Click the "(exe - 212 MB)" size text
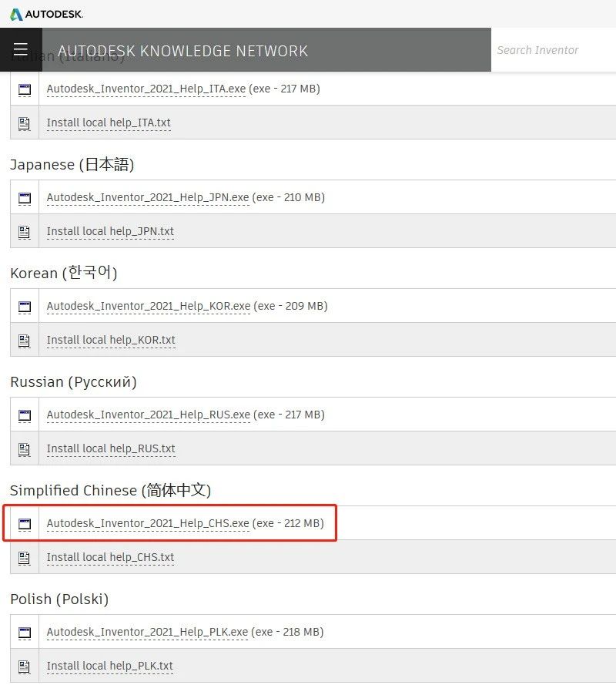Screen dimensions: 616x695 (288, 523)
